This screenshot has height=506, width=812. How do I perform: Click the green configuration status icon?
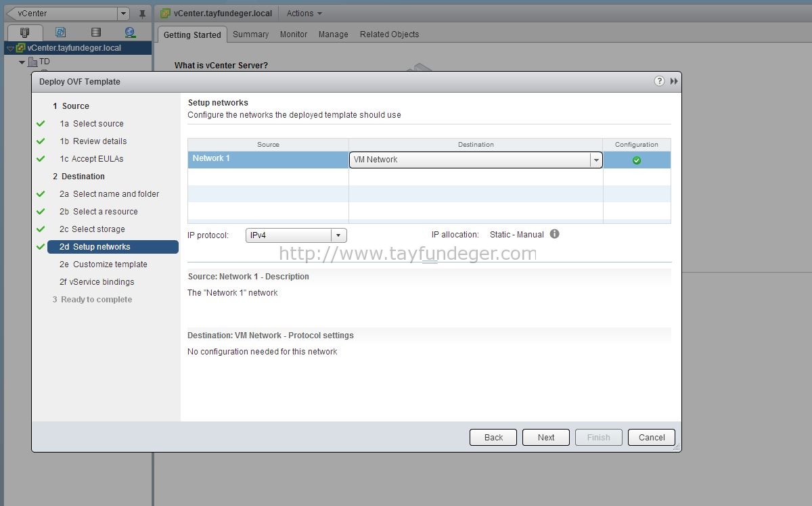click(637, 160)
